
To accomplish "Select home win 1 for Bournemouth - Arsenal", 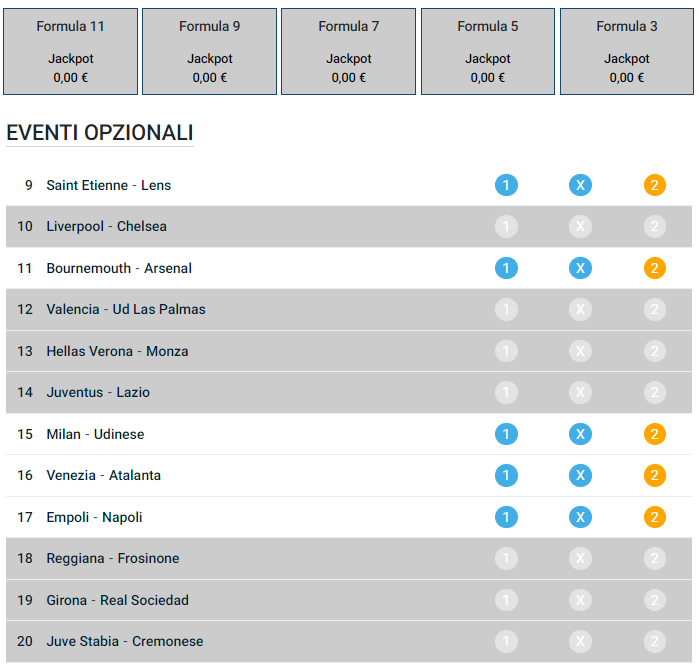I will click(506, 268).
